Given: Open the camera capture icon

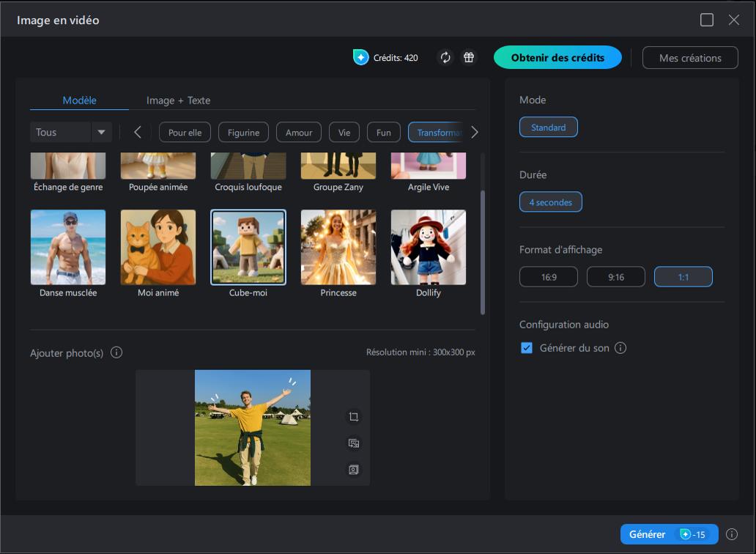Looking at the screenshot, I should (x=354, y=470).
